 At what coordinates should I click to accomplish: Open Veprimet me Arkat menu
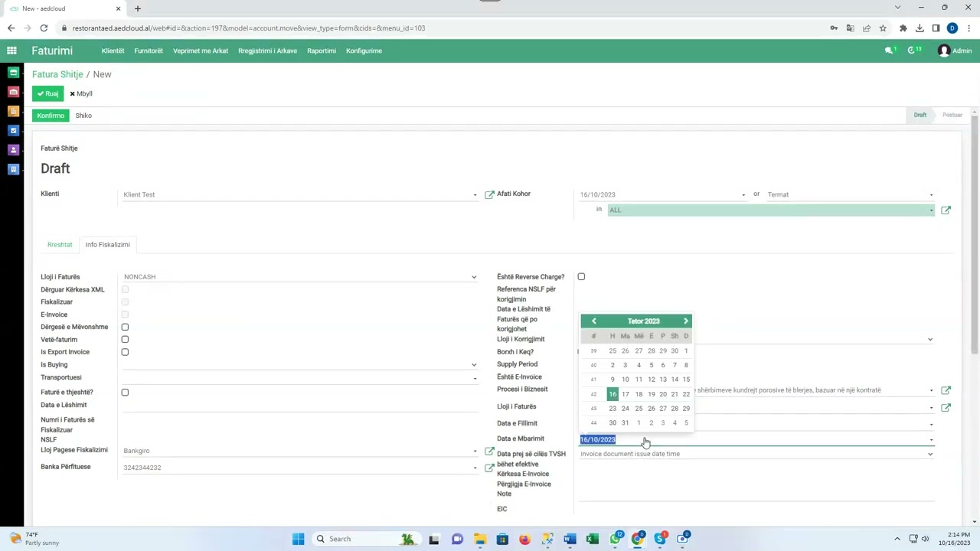tap(201, 51)
